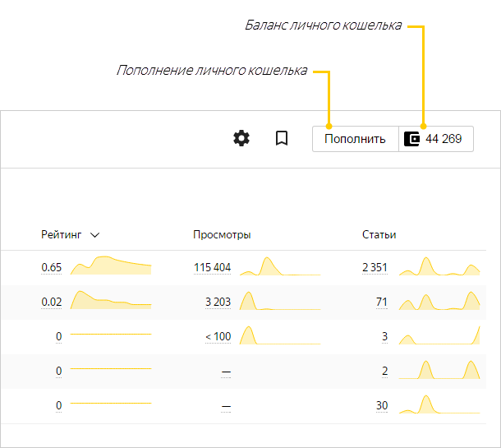Viewport: 501px width, 448px height.
Task: Click the wallet icon next to balance
Action: click(x=411, y=139)
